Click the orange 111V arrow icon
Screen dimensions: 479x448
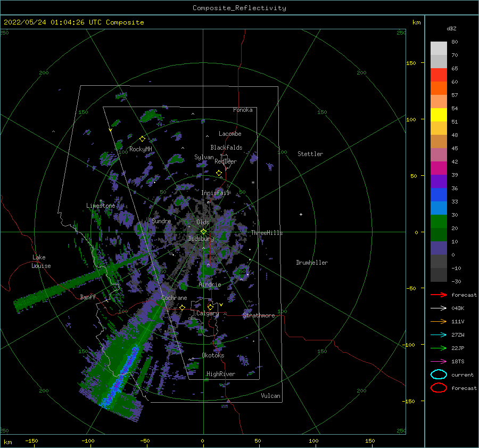click(439, 321)
